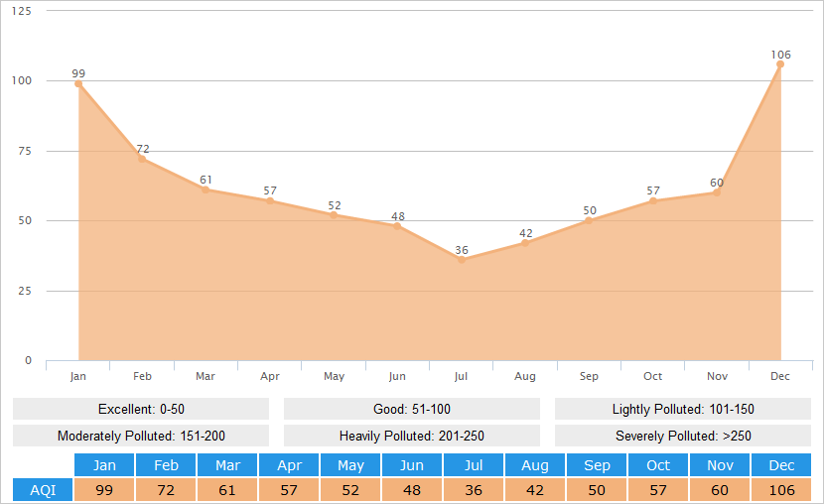
Task: Pick the May data point marker on the line
Action: coord(334,214)
